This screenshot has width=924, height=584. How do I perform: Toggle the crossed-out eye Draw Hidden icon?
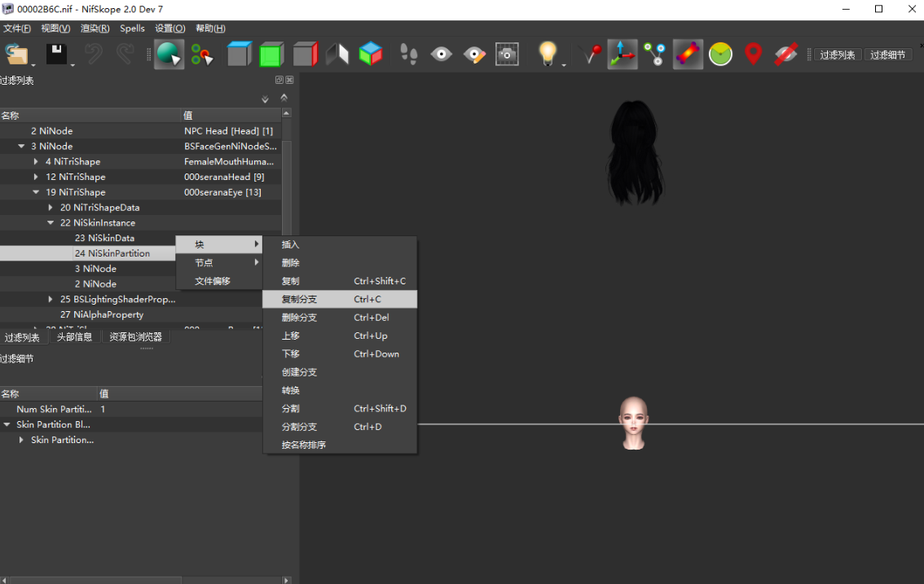785,55
